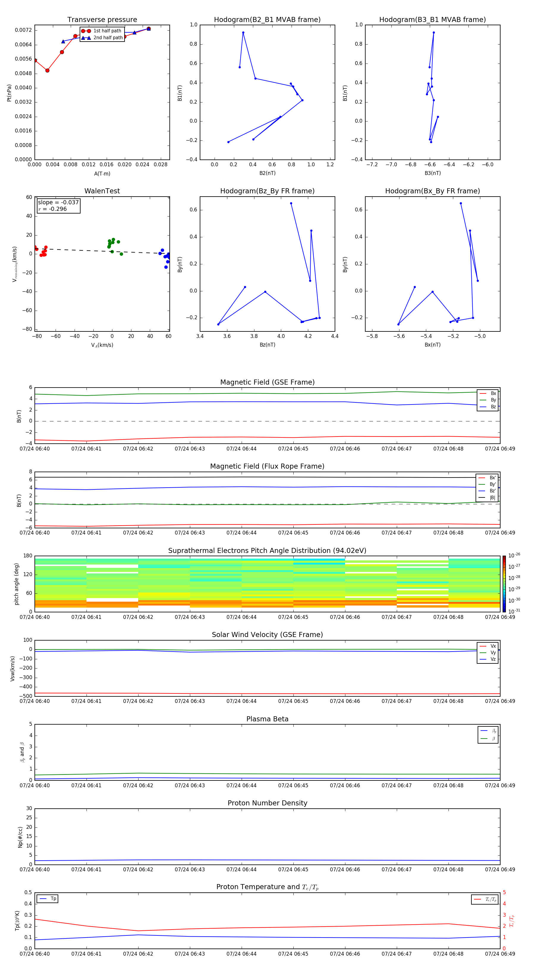535x980 pixels.
Task: Click the pitch angle plot's color scale bar
Action: 504,584
